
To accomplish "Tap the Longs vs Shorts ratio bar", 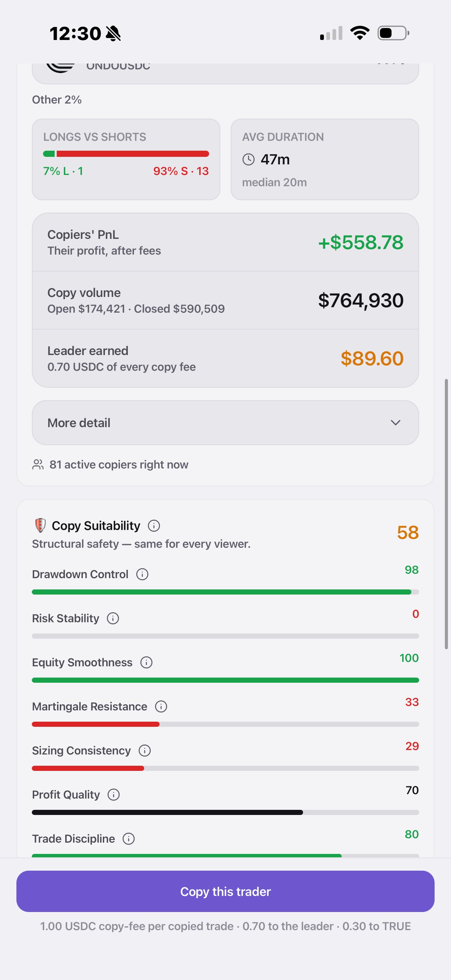I will [126, 154].
